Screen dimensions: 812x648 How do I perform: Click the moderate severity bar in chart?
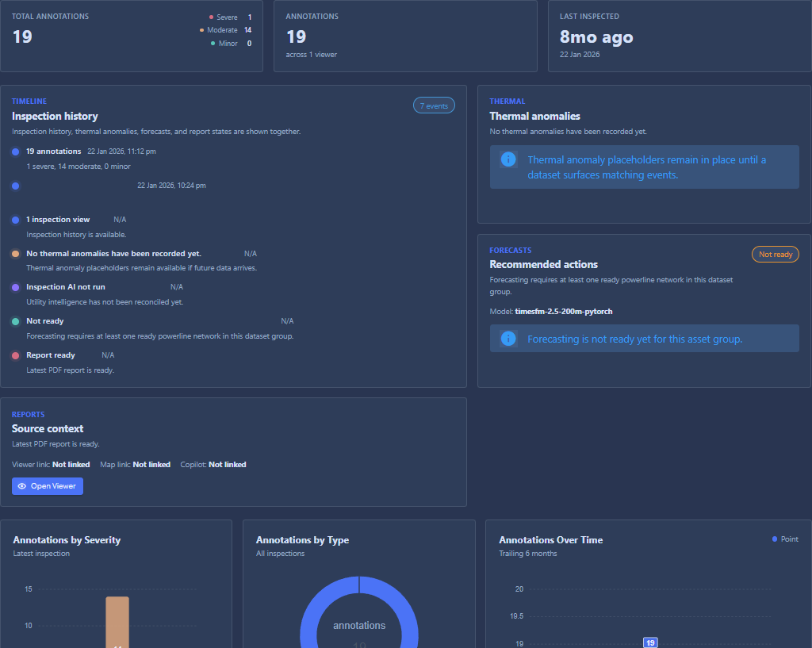point(117,622)
